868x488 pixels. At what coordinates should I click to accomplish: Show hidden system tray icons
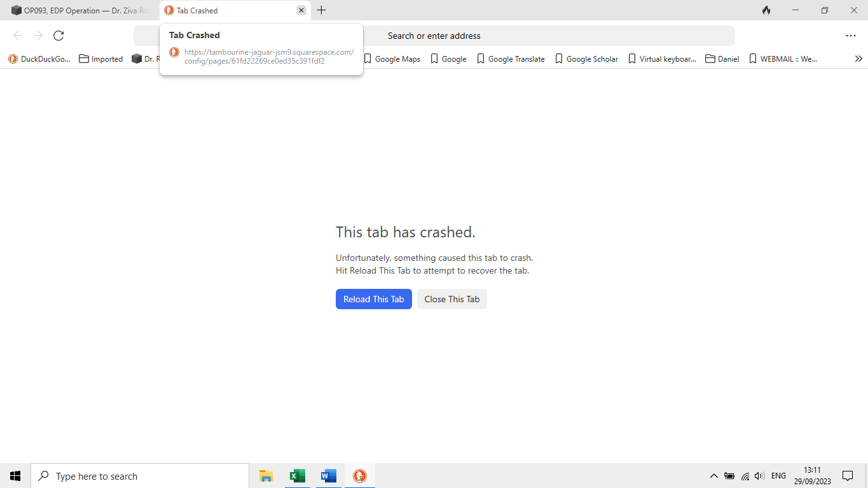pos(713,475)
